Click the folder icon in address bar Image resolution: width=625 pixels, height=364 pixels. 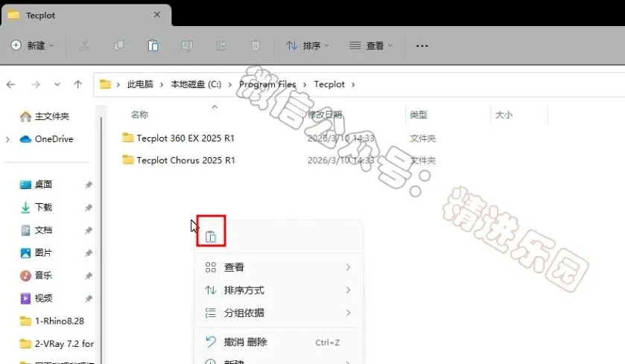point(105,84)
